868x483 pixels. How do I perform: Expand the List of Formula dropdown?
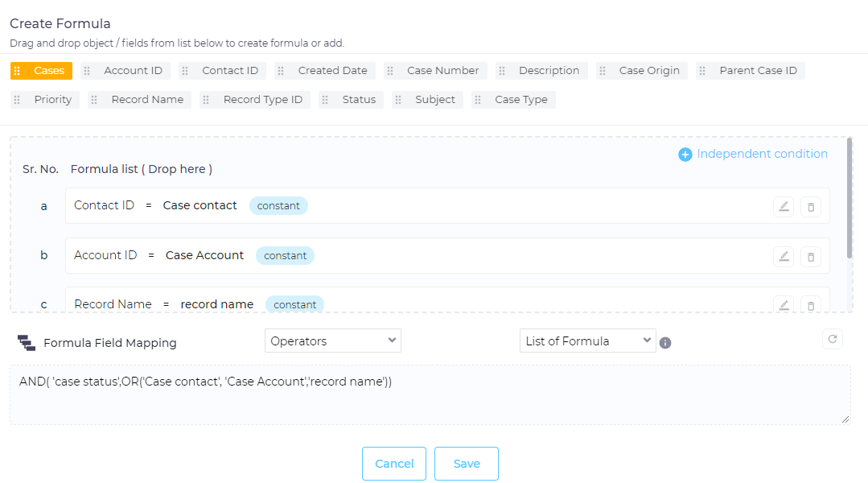click(587, 341)
